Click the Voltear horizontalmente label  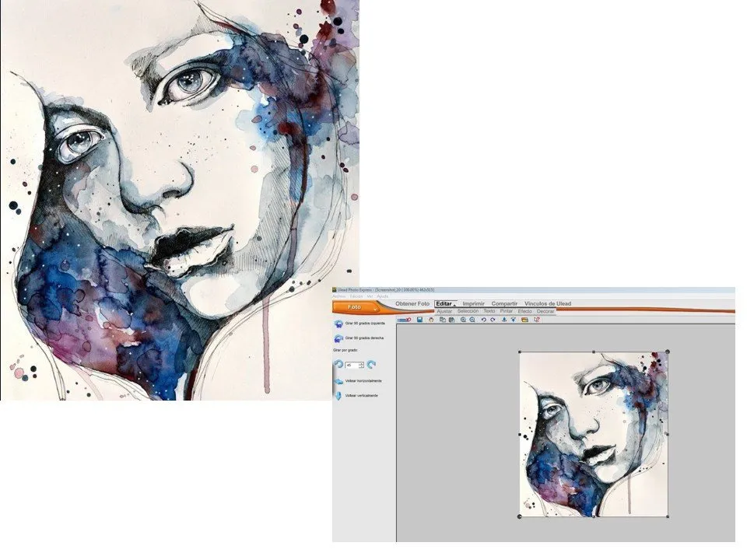[363, 381]
